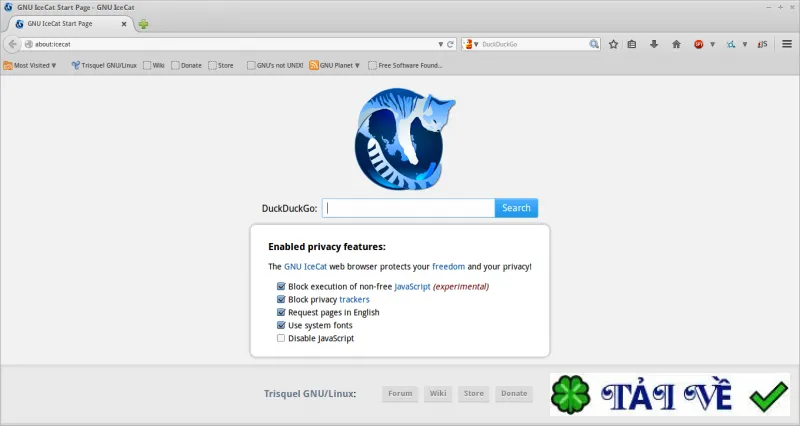Open Trisquel GNU/Linux bookmark

tap(104, 65)
